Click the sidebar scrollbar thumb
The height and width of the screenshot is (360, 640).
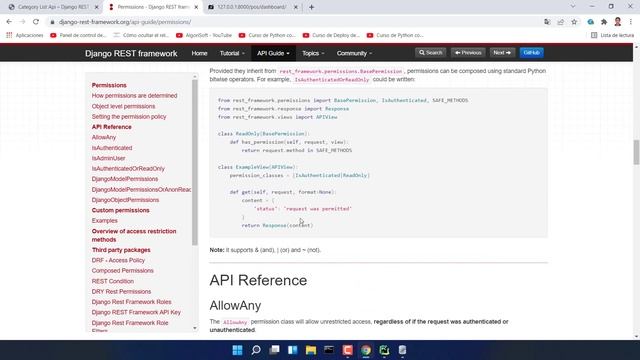[195, 162]
